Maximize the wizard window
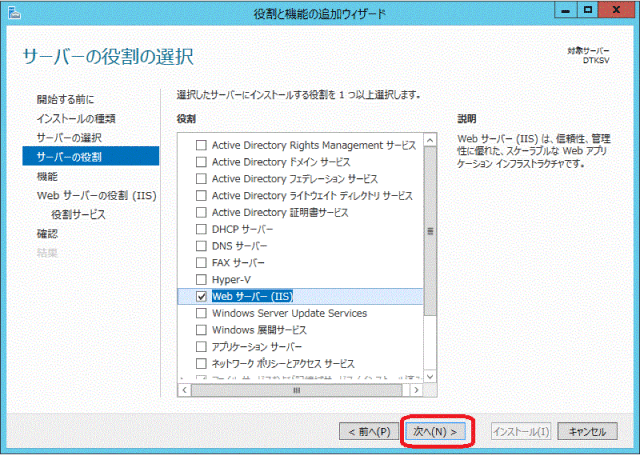This screenshot has width=640, height=455. click(x=588, y=11)
